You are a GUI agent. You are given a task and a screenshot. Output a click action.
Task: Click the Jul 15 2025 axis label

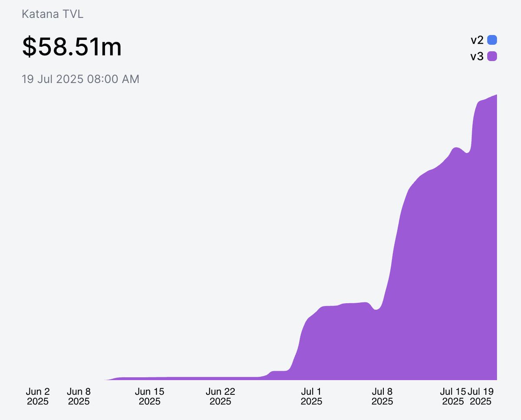coord(453,396)
